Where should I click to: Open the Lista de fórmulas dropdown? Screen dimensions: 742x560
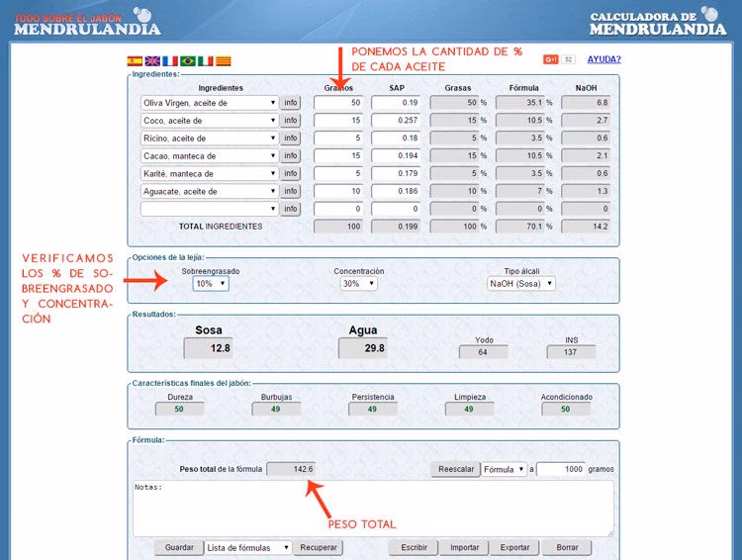coord(247,547)
